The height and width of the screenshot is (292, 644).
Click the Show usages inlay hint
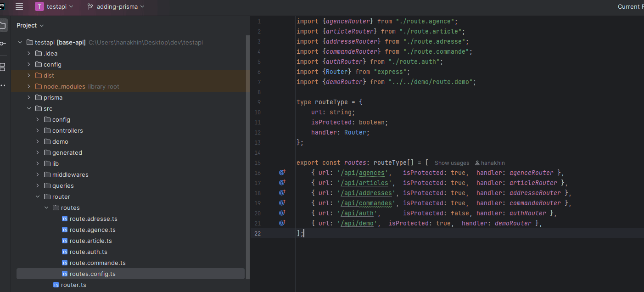pos(452,163)
